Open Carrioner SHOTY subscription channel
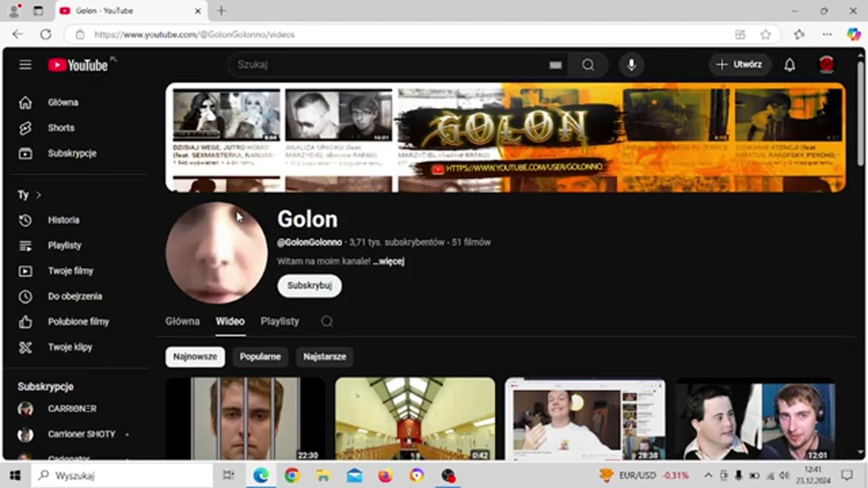This screenshot has height=488, width=868. click(81, 434)
